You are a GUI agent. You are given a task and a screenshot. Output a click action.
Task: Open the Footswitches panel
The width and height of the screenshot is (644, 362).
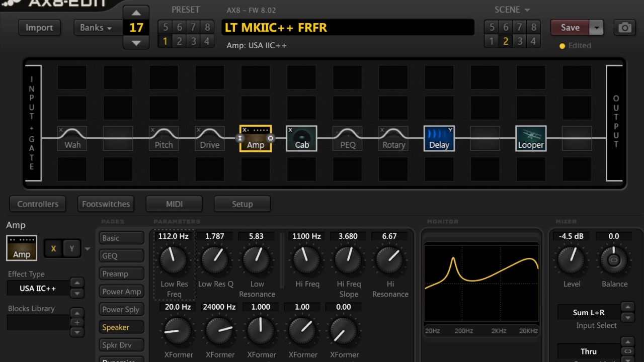coord(106,204)
